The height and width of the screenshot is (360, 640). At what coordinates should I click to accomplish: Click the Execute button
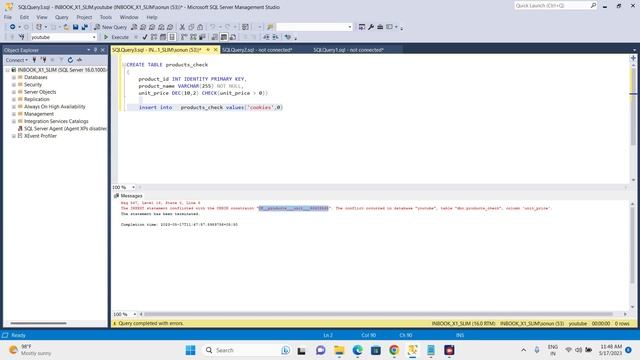[x=116, y=37]
